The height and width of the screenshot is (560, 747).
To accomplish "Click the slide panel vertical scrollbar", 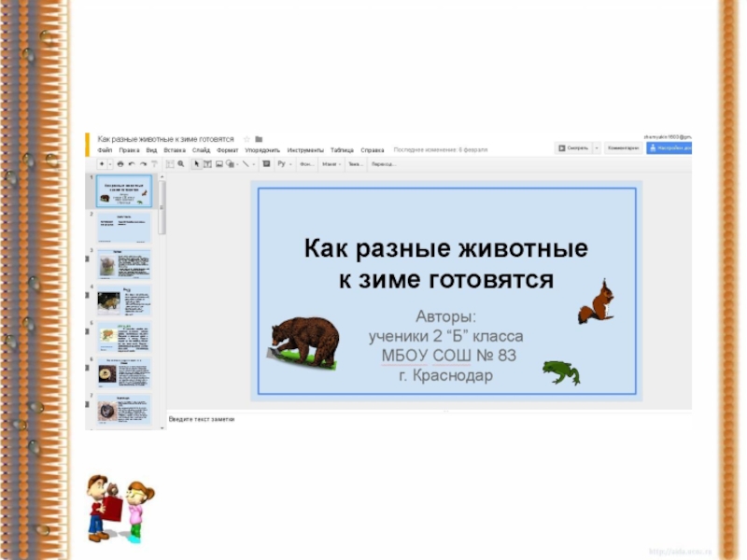I will tap(162, 207).
